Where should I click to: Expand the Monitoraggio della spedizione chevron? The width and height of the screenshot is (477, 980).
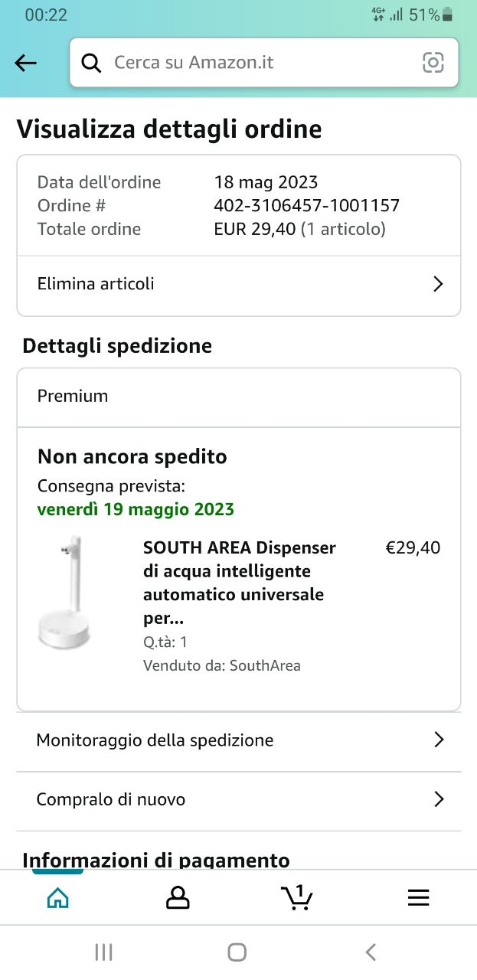pos(438,740)
